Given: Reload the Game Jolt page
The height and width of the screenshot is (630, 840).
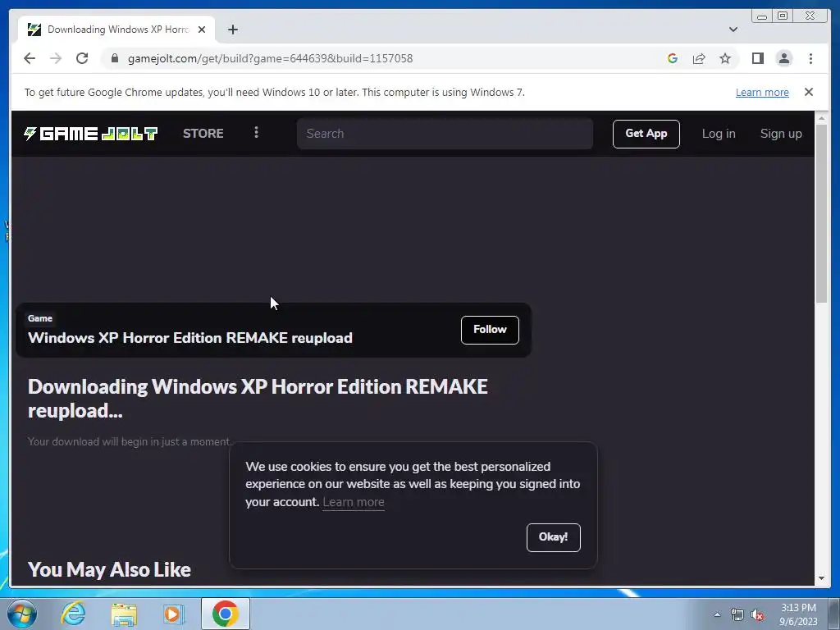Looking at the screenshot, I should [x=82, y=58].
